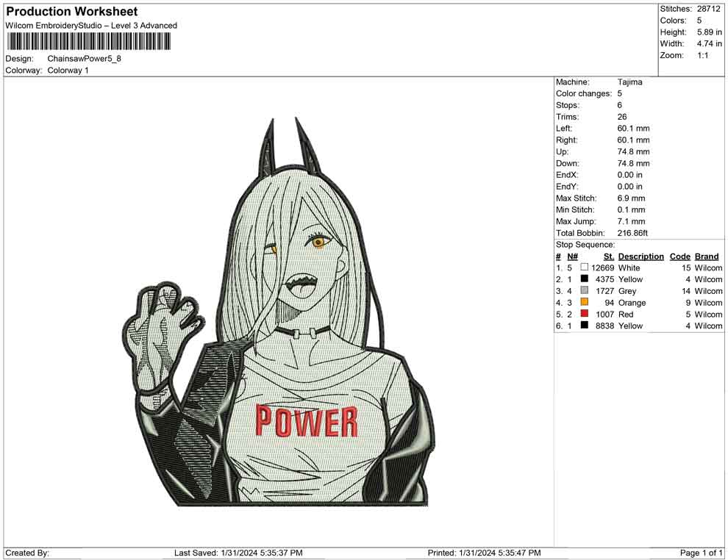Click the embroidery design preview image
728x560 pixels.
tap(278, 312)
